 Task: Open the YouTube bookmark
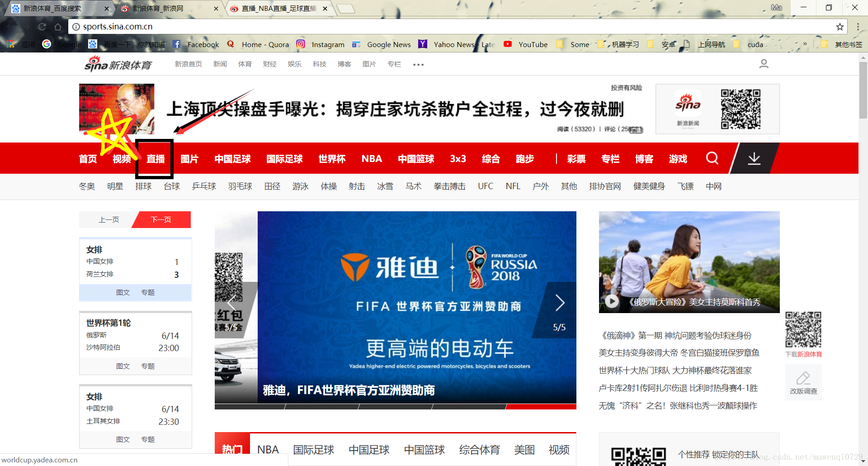[526, 44]
